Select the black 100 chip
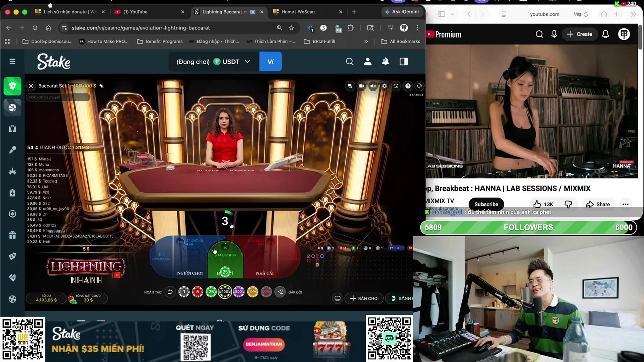 [225, 292]
